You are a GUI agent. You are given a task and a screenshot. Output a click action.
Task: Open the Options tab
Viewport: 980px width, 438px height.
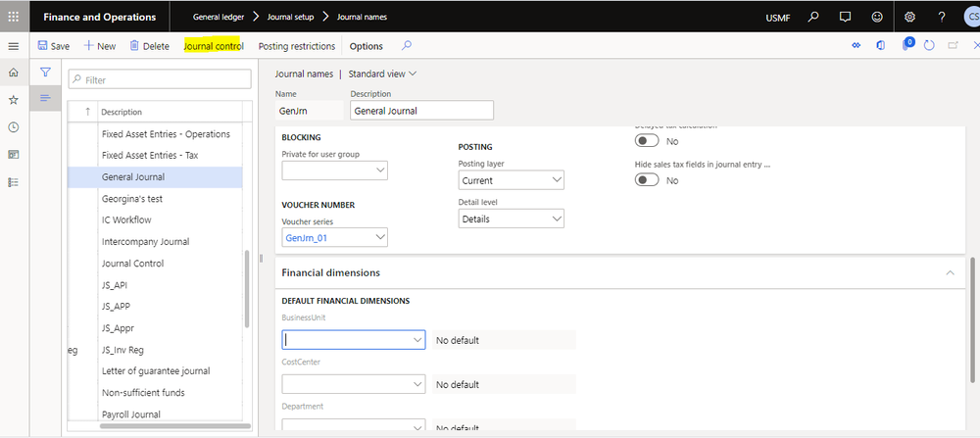point(367,46)
